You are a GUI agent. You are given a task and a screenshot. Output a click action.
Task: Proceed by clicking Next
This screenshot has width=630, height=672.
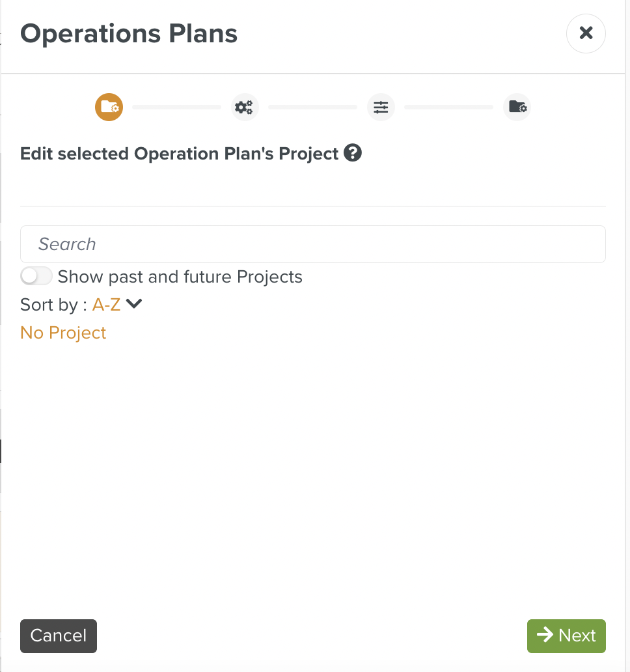coord(566,636)
